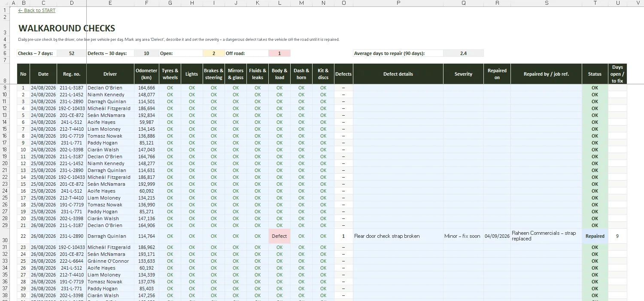Click the Fluids & leaks column header
Viewport: 644px width, 301px height.
click(258, 74)
